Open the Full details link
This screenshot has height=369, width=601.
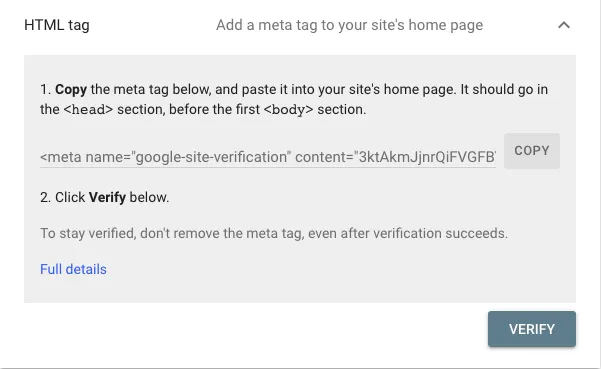coord(73,269)
